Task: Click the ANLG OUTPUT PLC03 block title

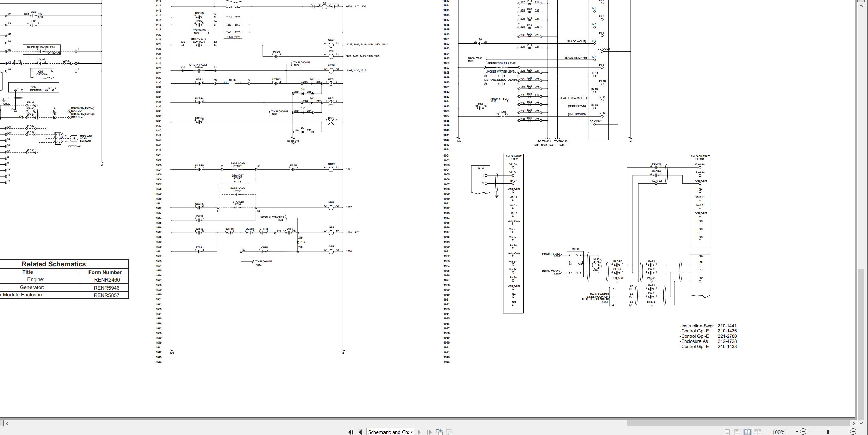Action: [700, 158]
